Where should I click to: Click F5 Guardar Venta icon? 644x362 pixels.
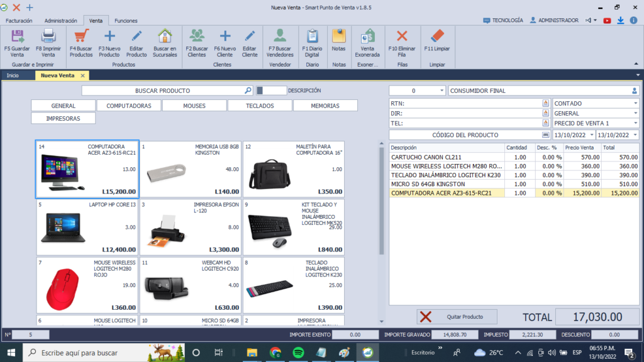(18, 38)
